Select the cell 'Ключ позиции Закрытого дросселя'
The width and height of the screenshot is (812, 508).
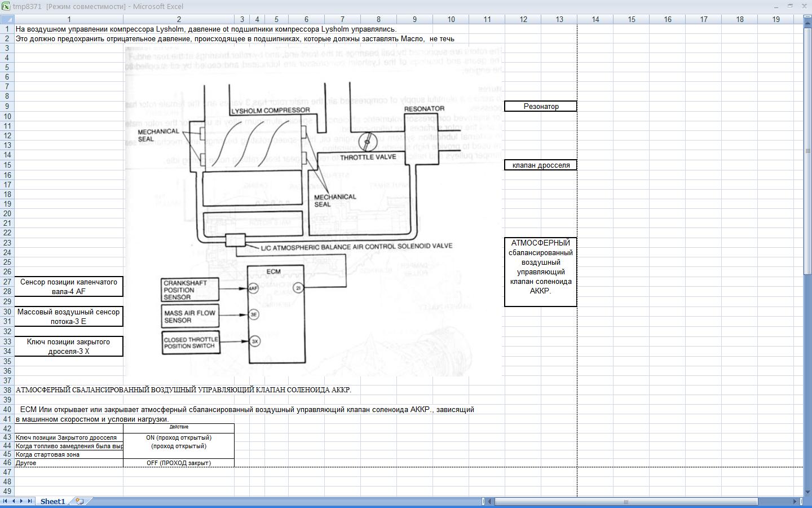[69, 437]
